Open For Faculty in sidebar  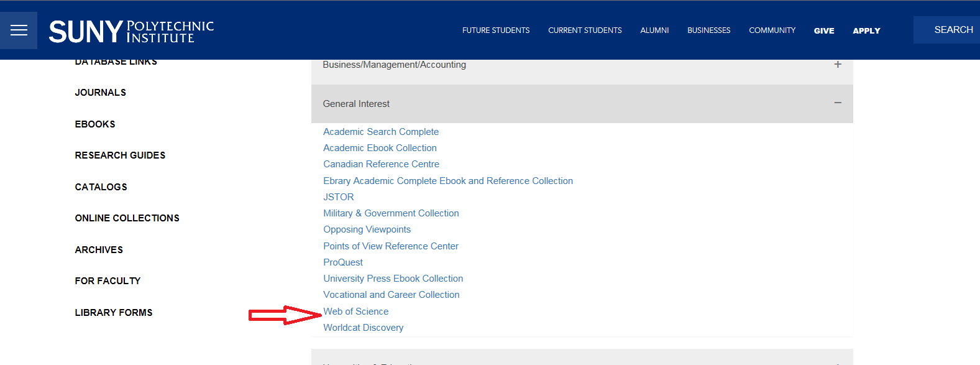(x=108, y=281)
